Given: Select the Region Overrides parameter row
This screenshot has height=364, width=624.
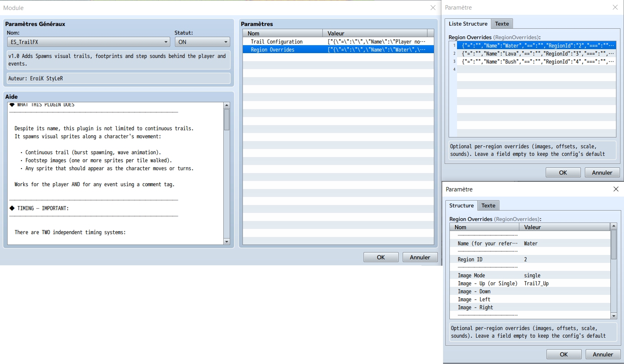Looking at the screenshot, I should click(338, 50).
